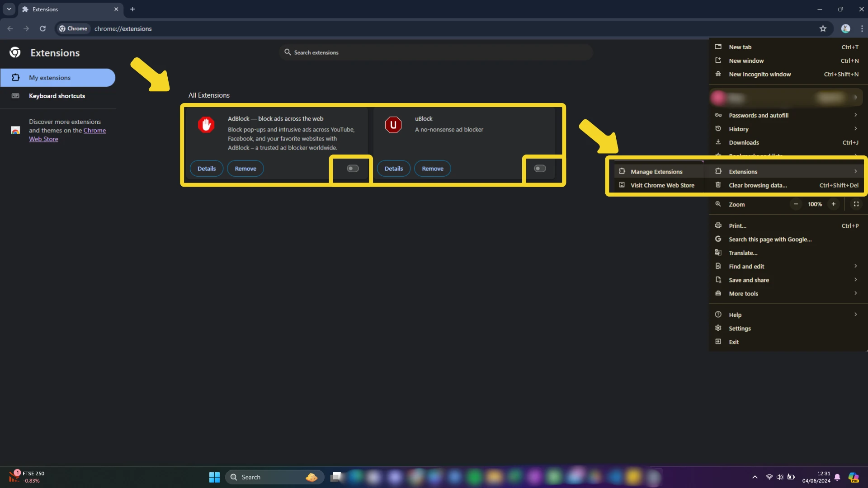This screenshot has height=488, width=868.
Task: Click the AdBlock extension icon
Action: 206,125
